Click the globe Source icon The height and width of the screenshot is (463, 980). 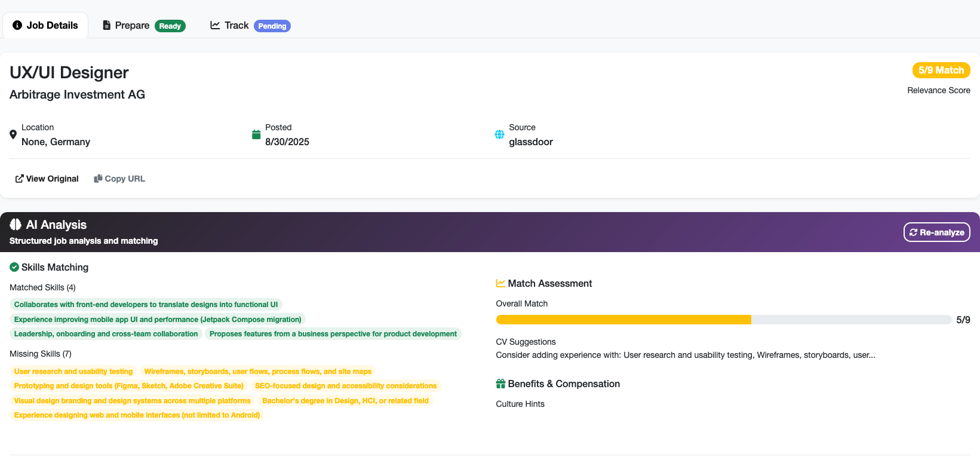499,134
